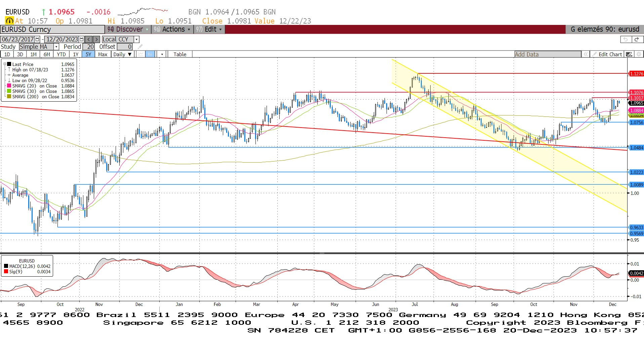Viewport: 644px width, 349px height.
Task: Click the 0.0042 MACD axis value label
Action: 636,273
